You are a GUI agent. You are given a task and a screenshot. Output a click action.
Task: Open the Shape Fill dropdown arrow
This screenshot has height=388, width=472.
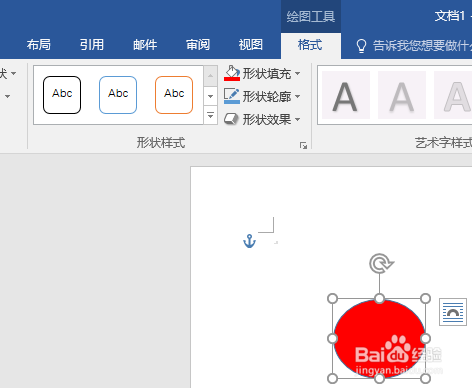point(297,73)
